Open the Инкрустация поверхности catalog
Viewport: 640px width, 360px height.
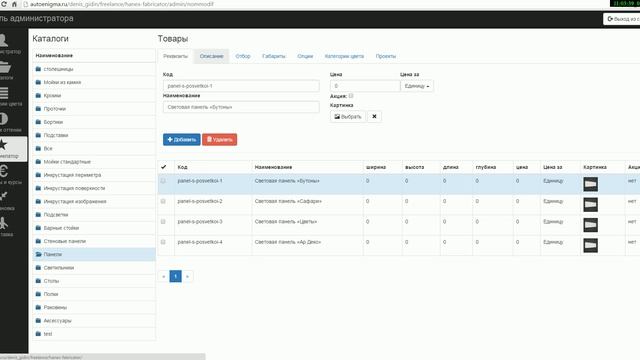[x=94, y=188]
